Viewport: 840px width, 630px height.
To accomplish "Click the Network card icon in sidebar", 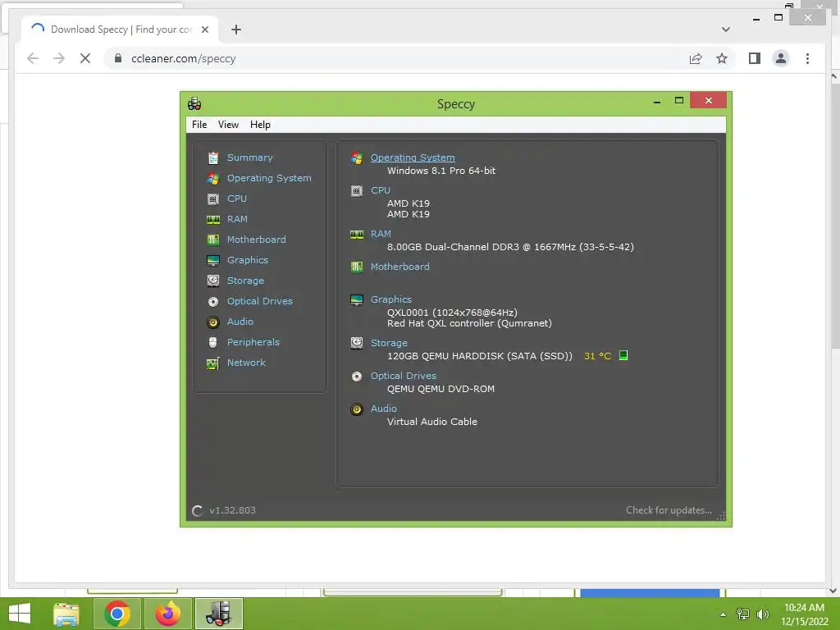I will pyautogui.click(x=213, y=363).
